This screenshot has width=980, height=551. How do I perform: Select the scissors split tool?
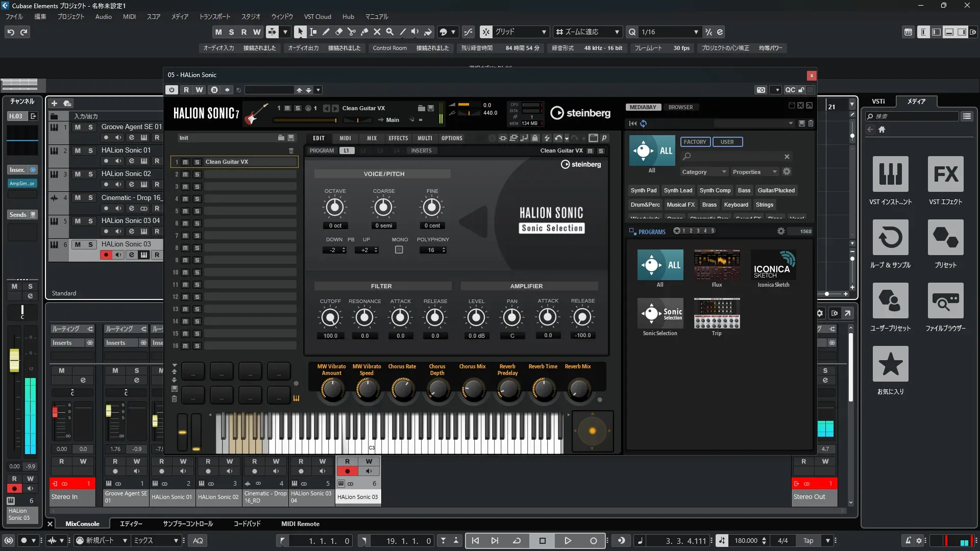(x=351, y=32)
